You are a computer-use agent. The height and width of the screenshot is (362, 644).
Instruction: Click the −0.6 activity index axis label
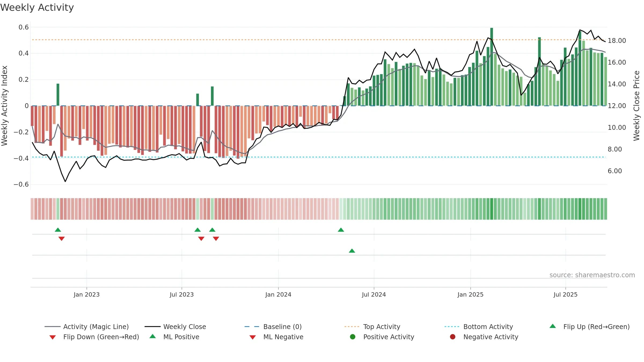tap(21, 184)
